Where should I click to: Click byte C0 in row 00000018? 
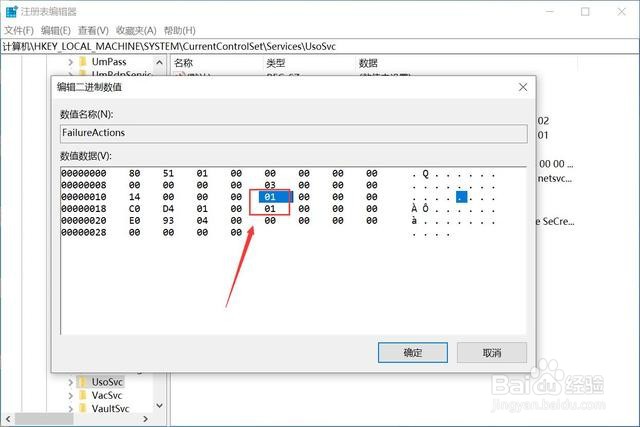click(134, 209)
